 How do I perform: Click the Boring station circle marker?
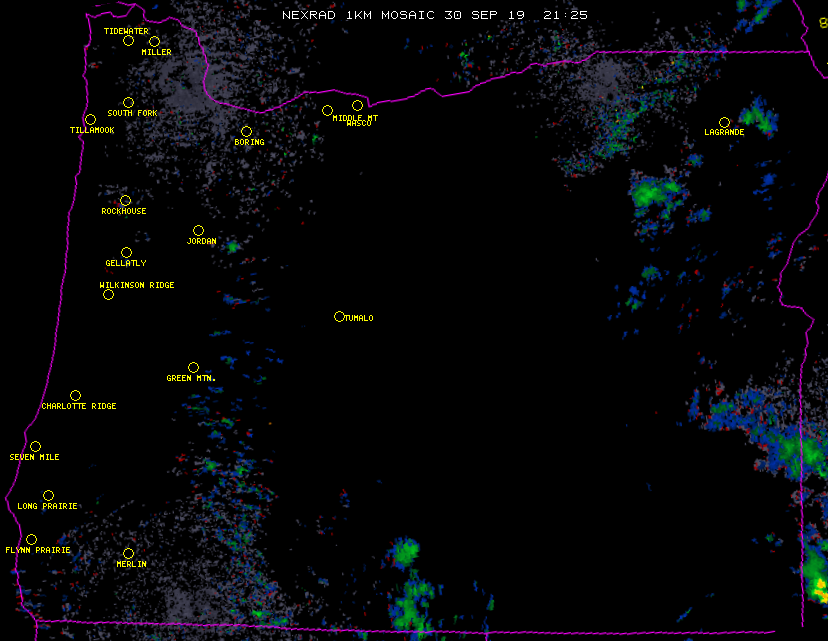246,131
